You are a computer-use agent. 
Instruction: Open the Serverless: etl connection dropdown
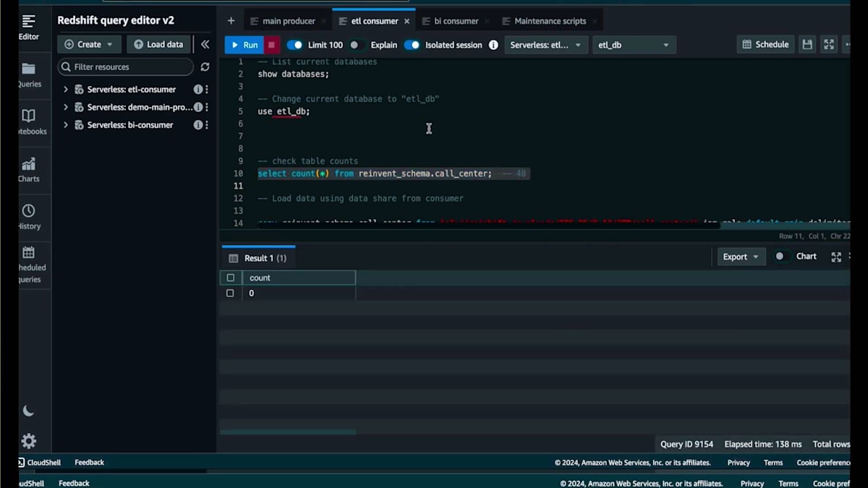tap(546, 45)
